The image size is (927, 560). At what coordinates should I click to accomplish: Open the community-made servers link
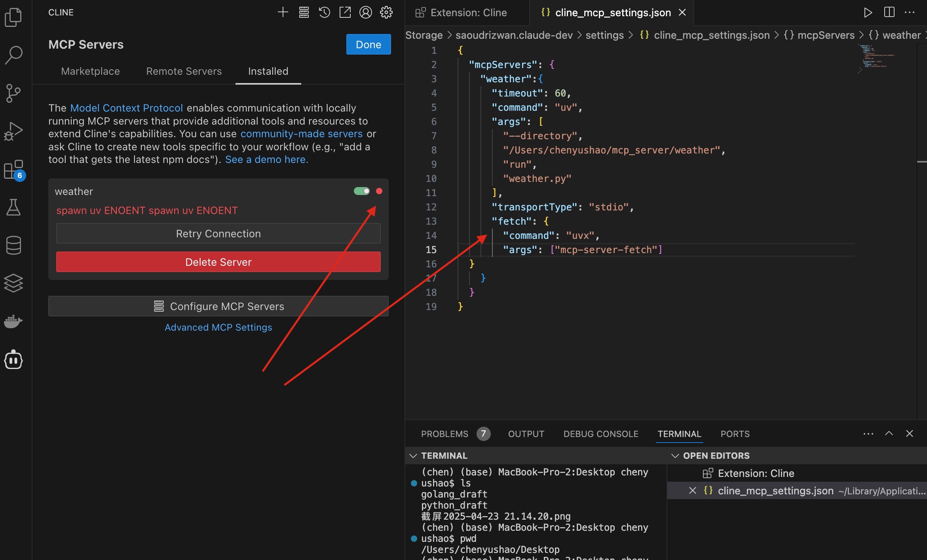301,134
